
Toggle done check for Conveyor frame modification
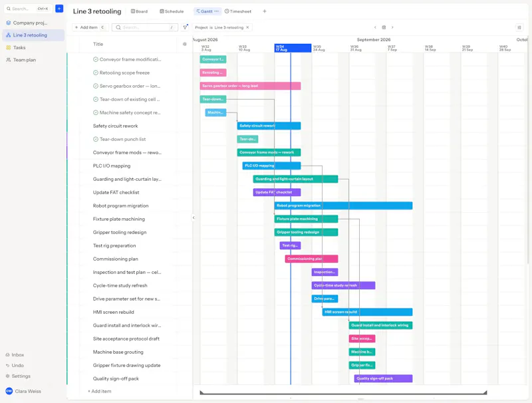click(x=96, y=59)
